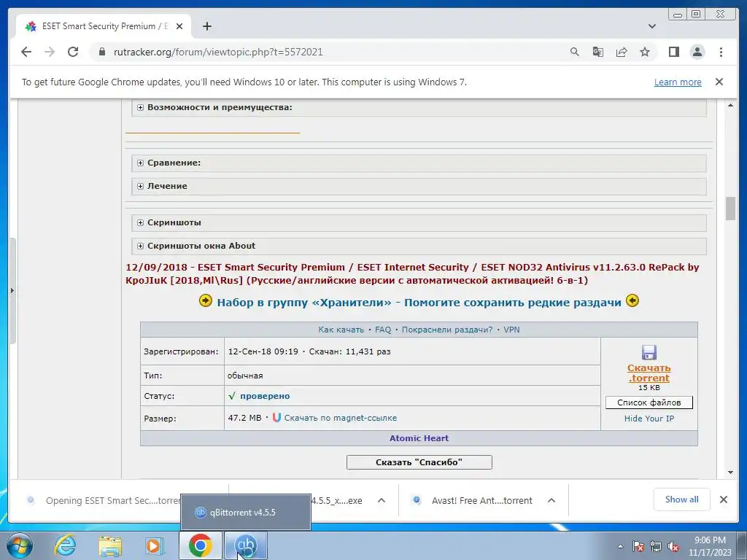The width and height of the screenshot is (747, 560).
Task: View site information lock icon
Action: pos(101,52)
